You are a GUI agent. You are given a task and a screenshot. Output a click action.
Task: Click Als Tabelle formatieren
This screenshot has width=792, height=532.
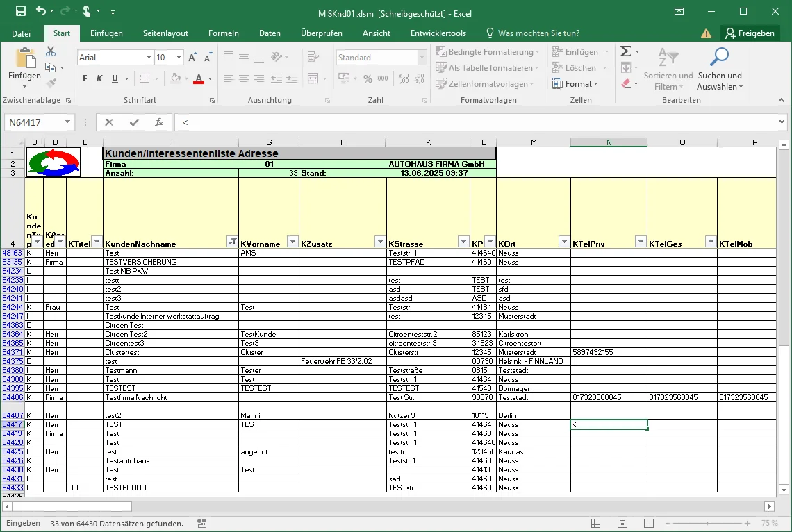pyautogui.click(x=488, y=67)
